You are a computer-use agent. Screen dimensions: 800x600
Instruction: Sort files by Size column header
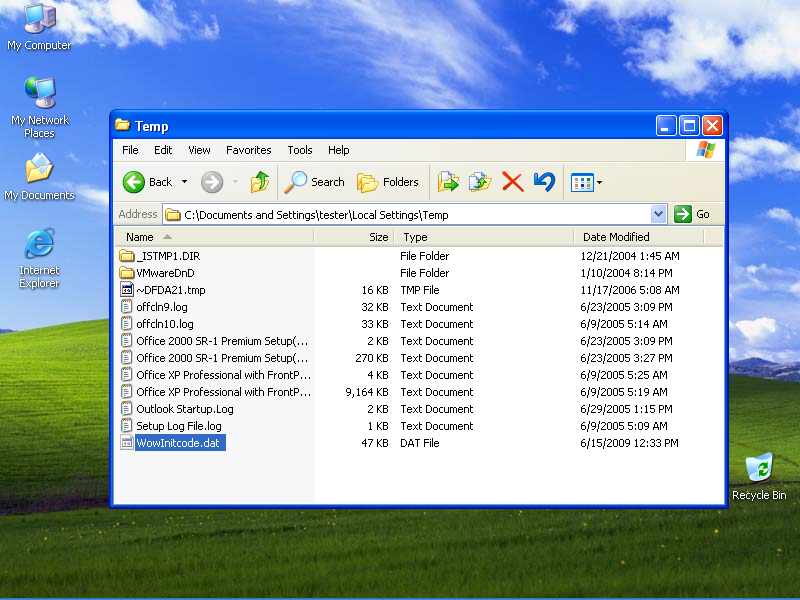pyautogui.click(x=354, y=237)
